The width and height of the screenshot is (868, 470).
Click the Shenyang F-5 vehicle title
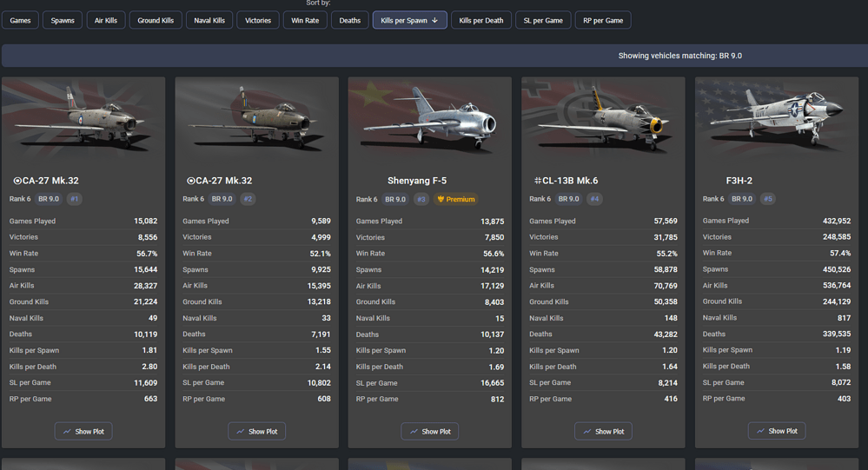(x=417, y=181)
